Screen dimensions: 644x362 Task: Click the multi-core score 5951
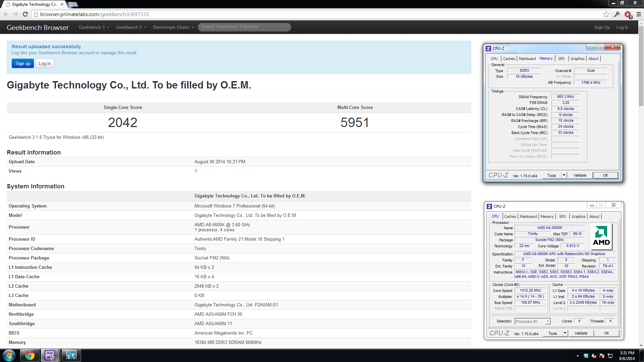coord(355,122)
